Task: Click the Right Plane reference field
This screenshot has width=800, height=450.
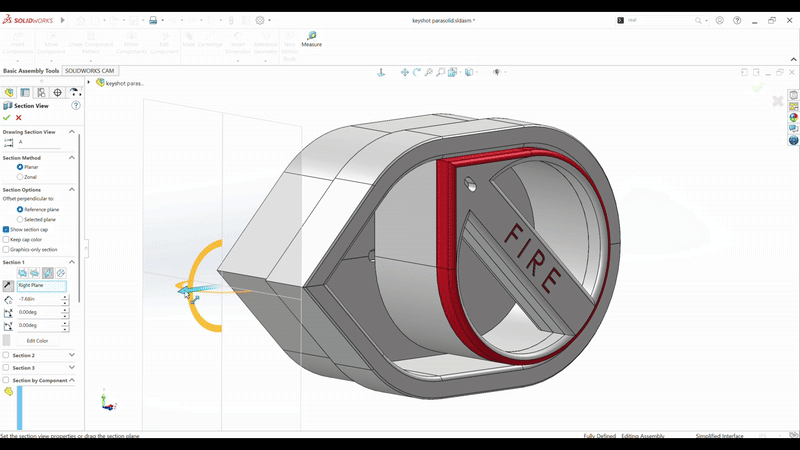Action: 41,286
